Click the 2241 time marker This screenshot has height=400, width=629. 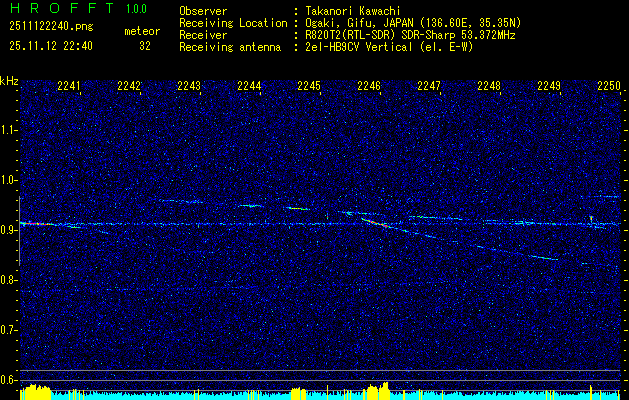(69, 86)
